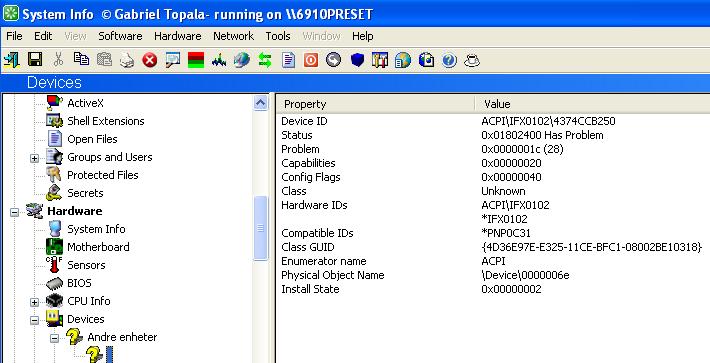Select Open Files in the tree
The height and width of the screenshot is (363, 710).
coord(92,139)
